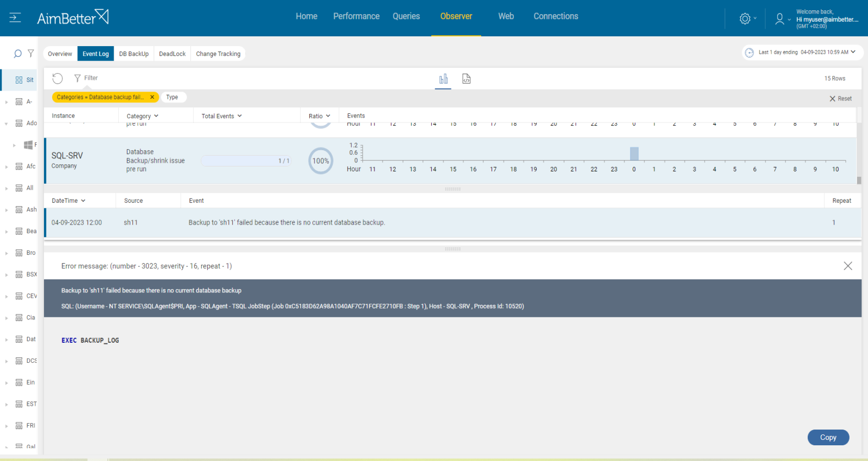This screenshot has width=868, height=461.
Task: Click the Source column header
Action: (x=133, y=201)
